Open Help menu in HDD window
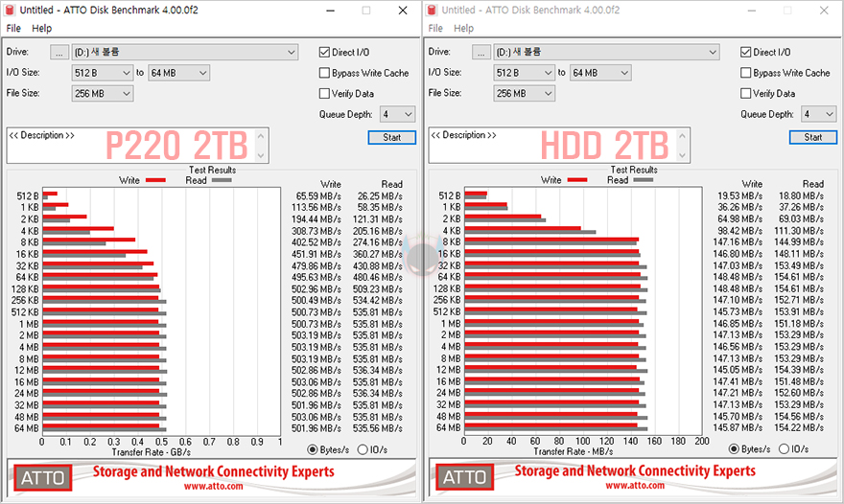The height and width of the screenshot is (504, 844). 463,29
